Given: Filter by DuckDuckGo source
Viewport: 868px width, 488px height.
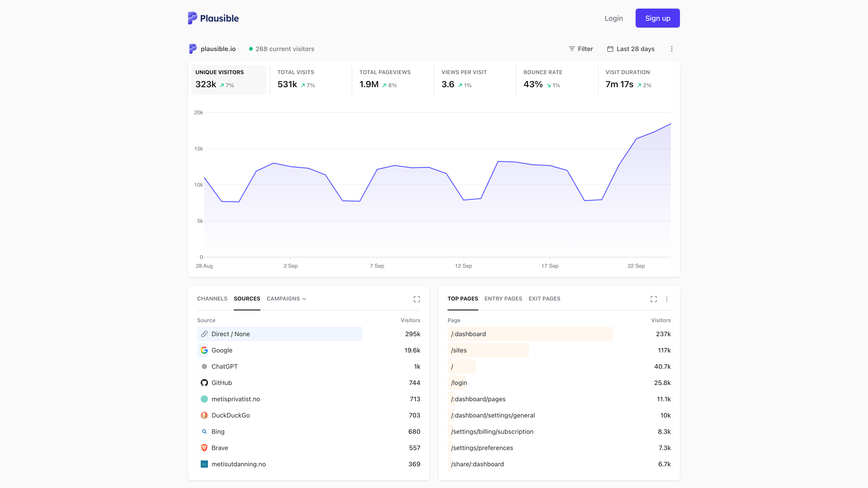Looking at the screenshot, I should pos(231,415).
